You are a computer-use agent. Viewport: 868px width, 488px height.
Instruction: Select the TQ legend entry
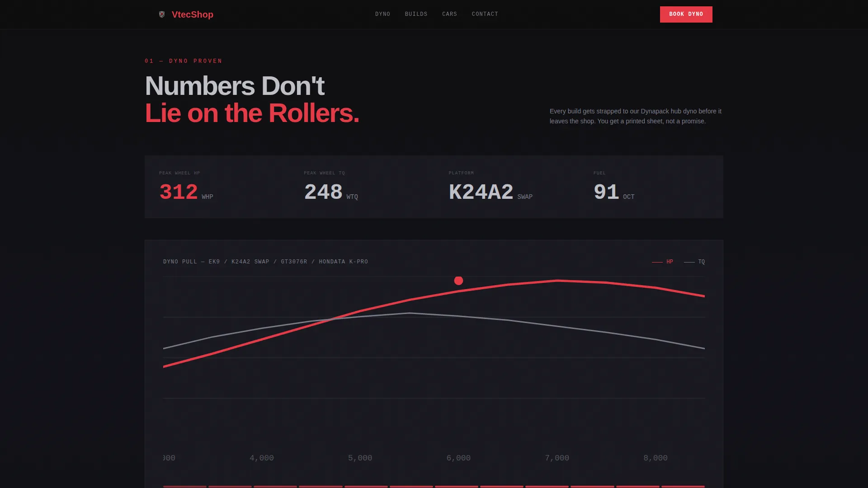click(x=694, y=262)
